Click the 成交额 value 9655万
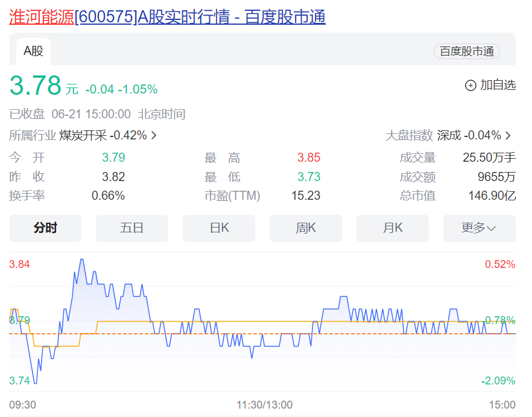Screen dimensions: 532x417 click(x=497, y=177)
